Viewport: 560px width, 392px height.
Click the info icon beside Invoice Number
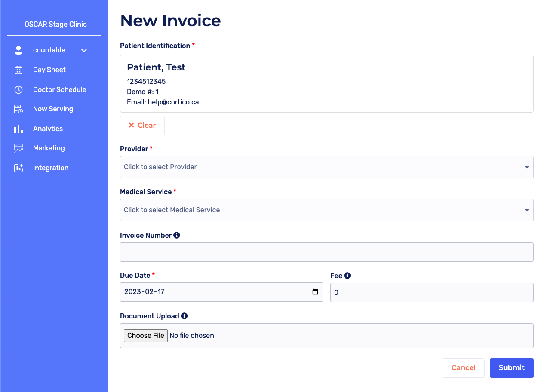click(177, 235)
